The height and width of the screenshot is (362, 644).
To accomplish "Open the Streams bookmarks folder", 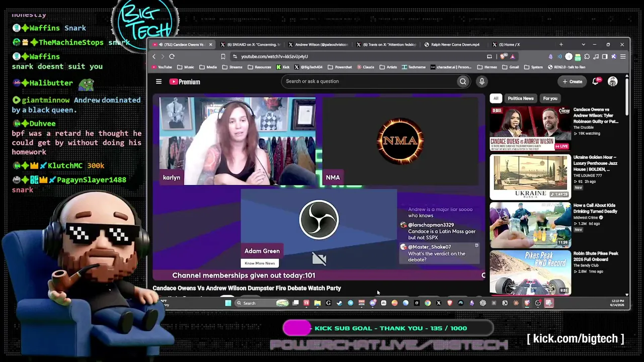I will coord(232,67).
